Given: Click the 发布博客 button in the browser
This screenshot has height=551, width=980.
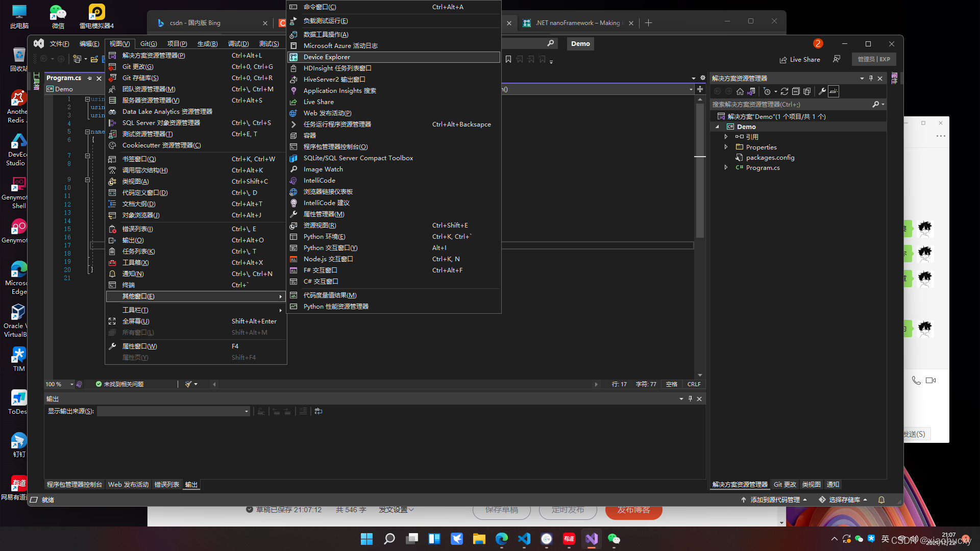Looking at the screenshot, I should pyautogui.click(x=633, y=510).
